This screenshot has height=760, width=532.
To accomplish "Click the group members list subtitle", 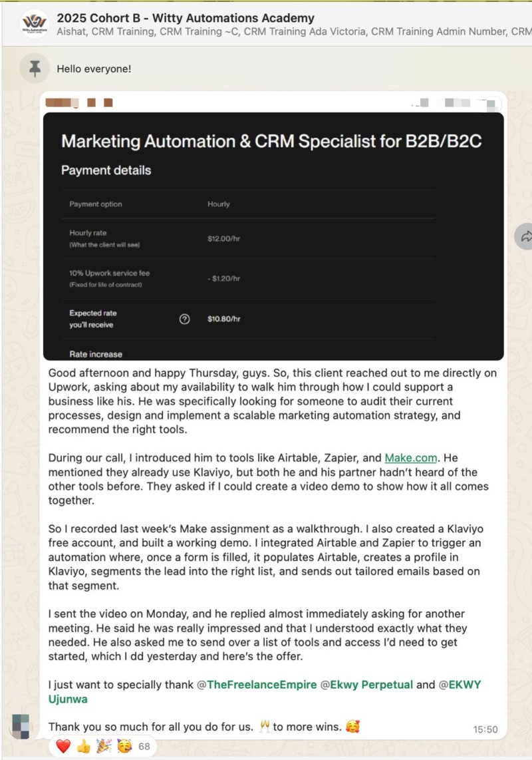I will coord(294,31).
